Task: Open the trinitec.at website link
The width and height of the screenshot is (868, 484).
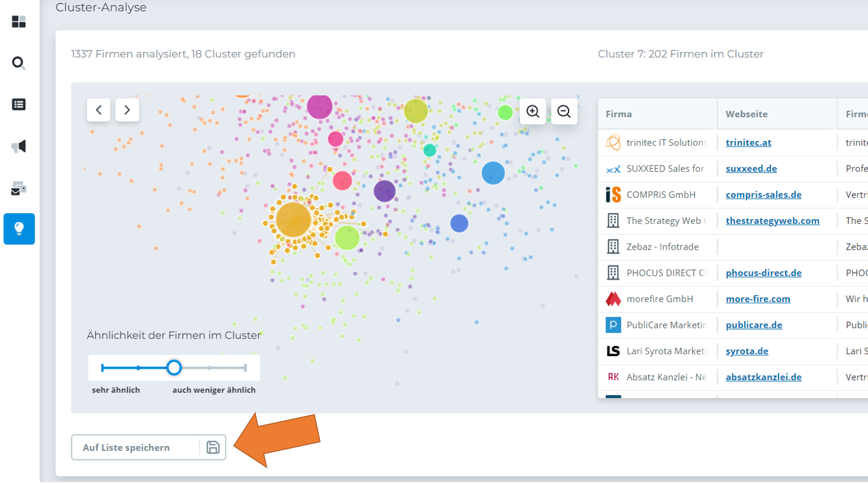Action: coord(749,142)
